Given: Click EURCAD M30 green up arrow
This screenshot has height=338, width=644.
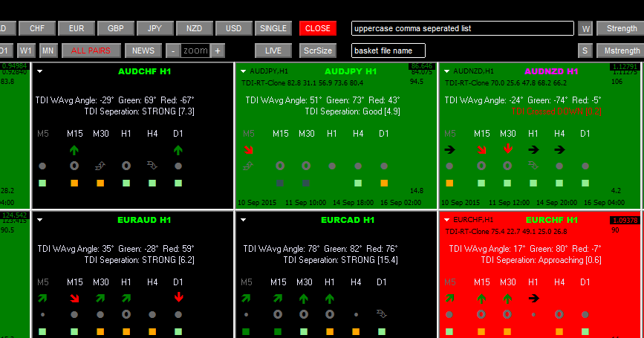Looking at the screenshot, I should pyautogui.click(x=304, y=299).
